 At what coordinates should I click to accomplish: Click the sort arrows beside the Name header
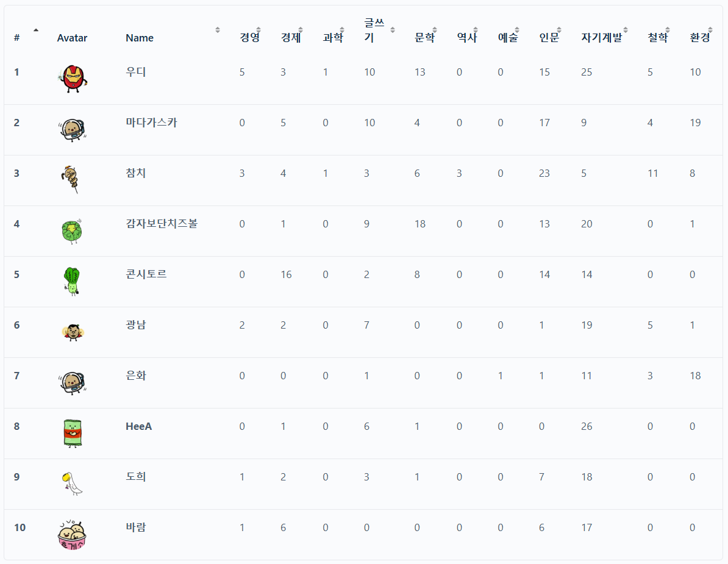(x=218, y=29)
